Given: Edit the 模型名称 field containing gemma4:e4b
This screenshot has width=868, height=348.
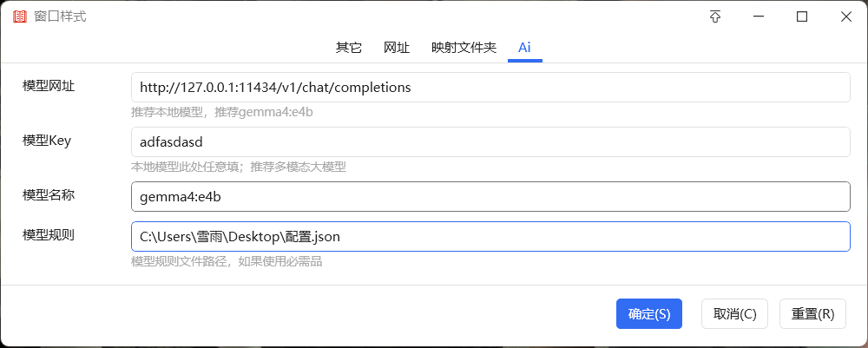Looking at the screenshot, I should point(490,197).
